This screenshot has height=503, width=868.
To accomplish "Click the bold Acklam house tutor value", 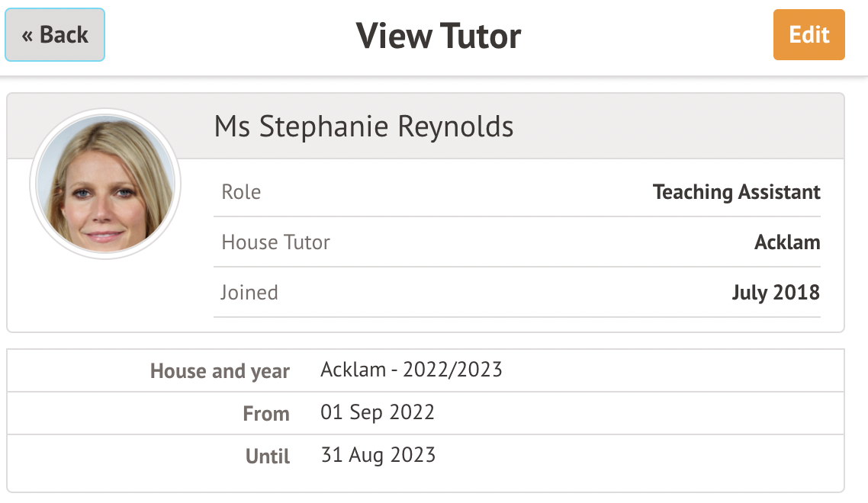I will click(x=787, y=242).
